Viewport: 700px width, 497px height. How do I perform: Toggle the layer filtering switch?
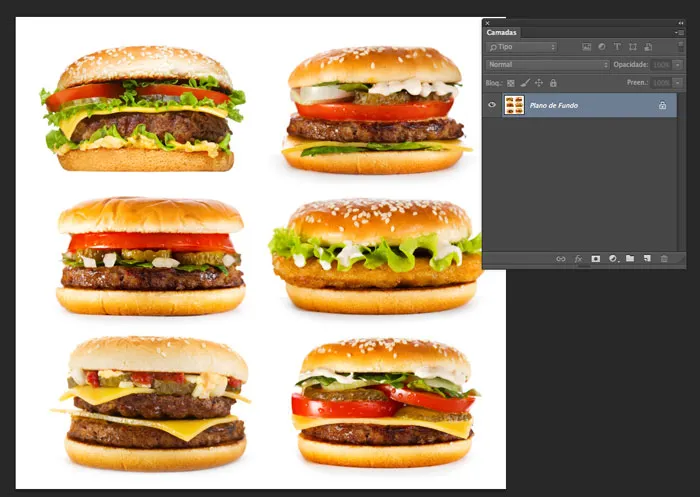[x=680, y=46]
